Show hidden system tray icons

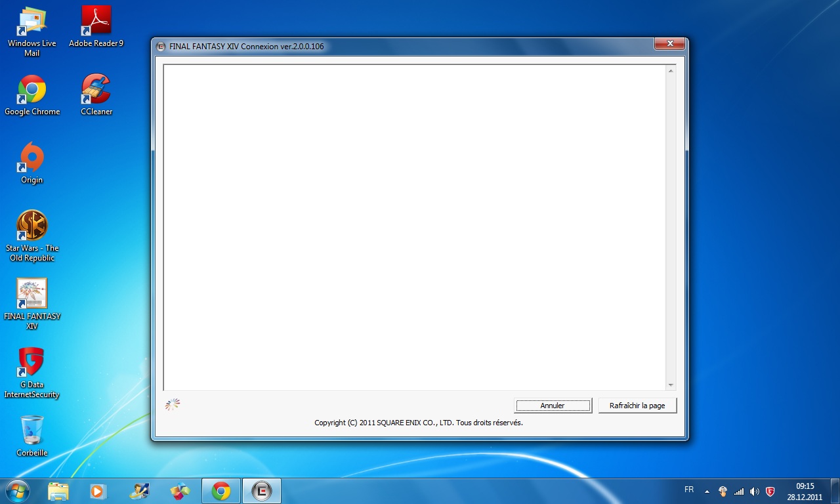coord(707,491)
